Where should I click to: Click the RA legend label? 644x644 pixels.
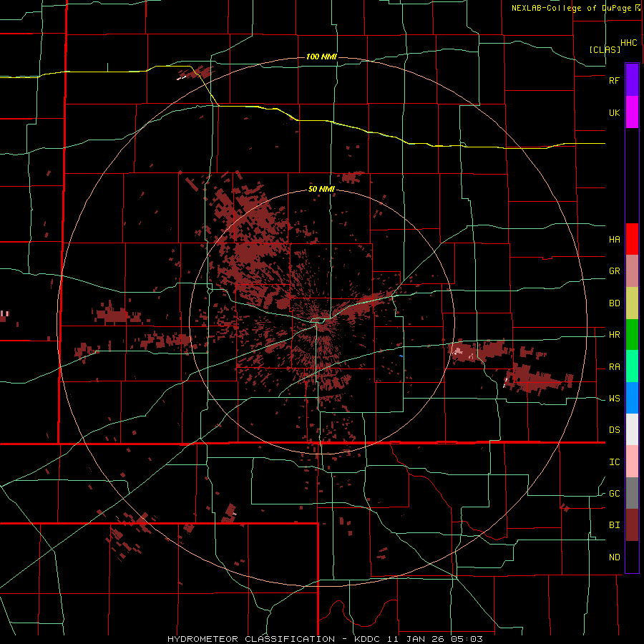coord(614,367)
